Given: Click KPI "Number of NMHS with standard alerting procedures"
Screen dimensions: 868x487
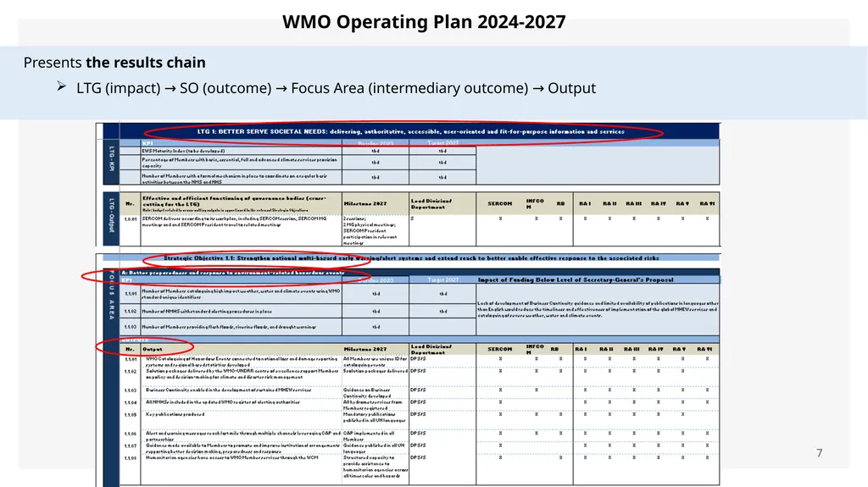Looking at the screenshot, I should pos(207,312).
